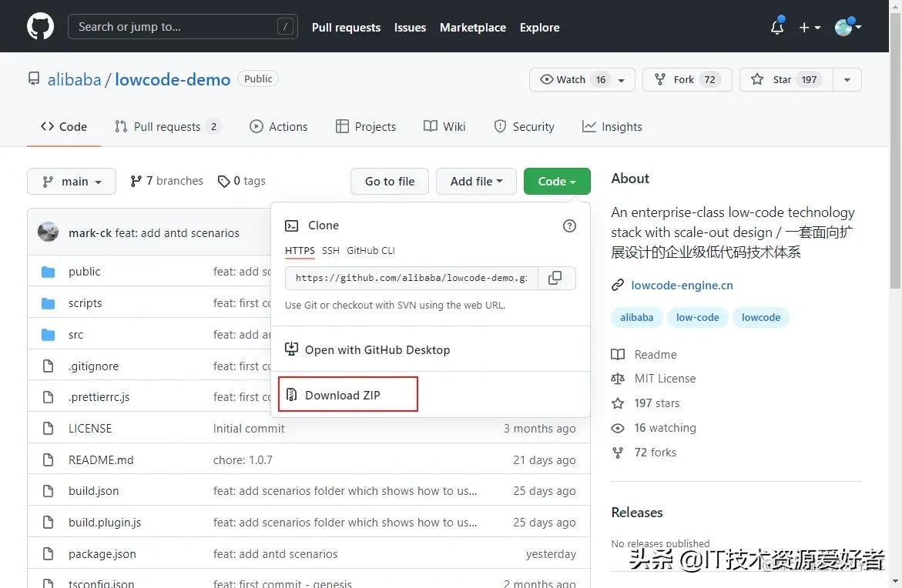Select the alibaba topic tag

636,317
